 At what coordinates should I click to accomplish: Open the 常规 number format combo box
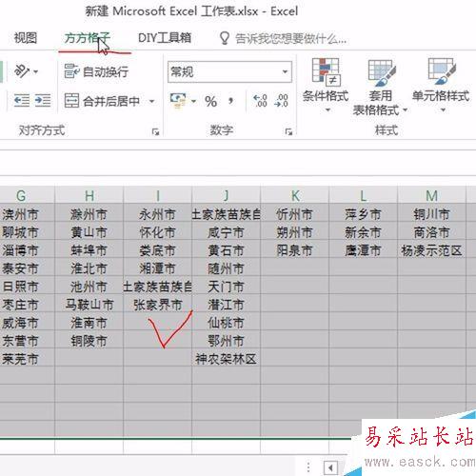(229, 71)
